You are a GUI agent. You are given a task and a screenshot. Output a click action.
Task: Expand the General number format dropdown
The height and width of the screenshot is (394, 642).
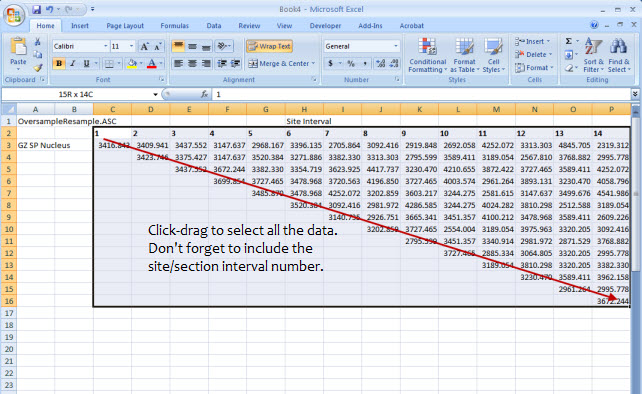[x=396, y=46]
